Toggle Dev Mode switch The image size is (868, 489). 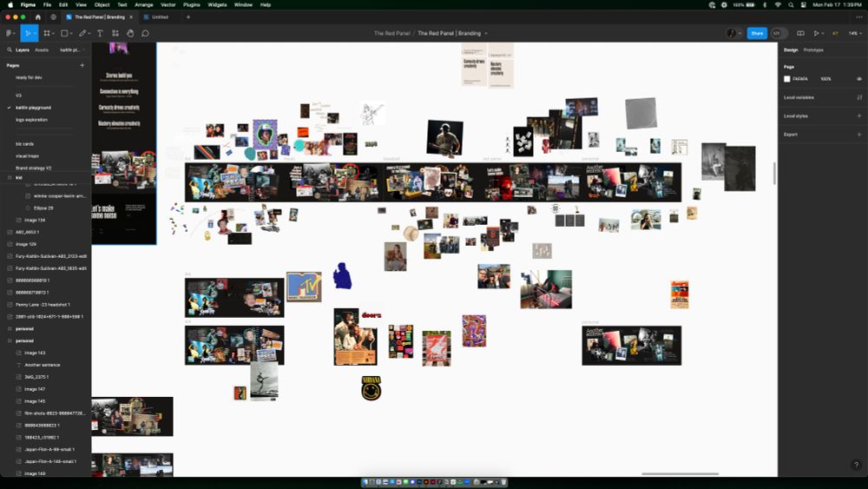tap(779, 33)
